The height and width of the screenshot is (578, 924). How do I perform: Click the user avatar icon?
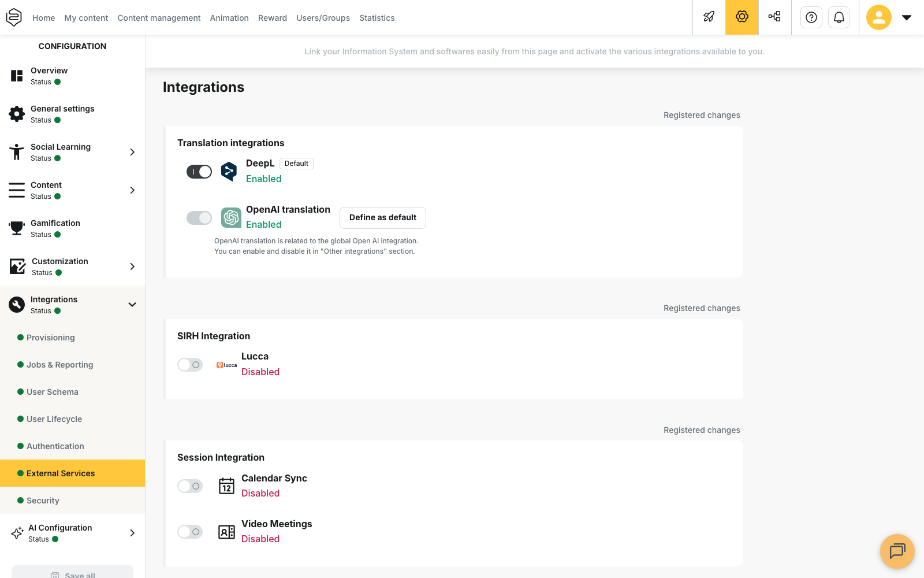pyautogui.click(x=879, y=17)
